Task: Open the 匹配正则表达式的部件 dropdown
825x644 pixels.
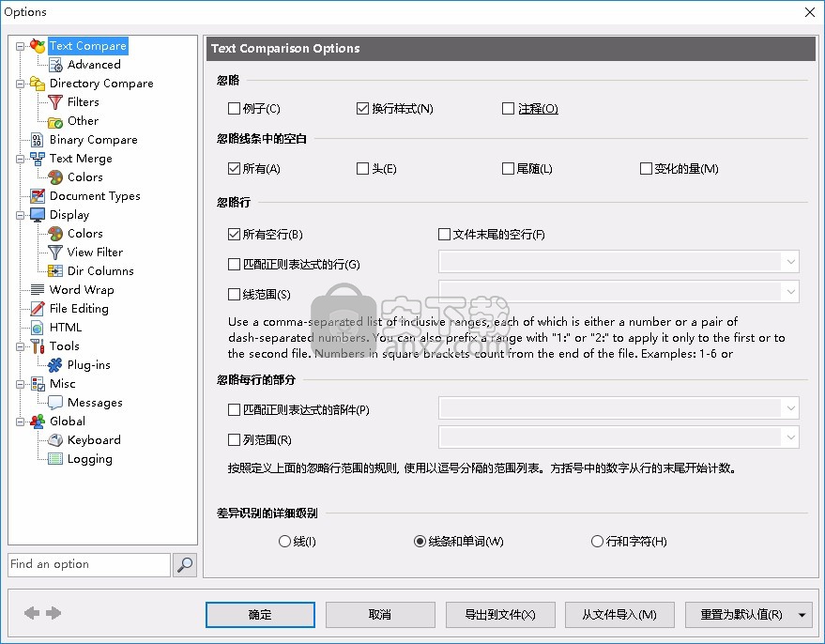Action: [791, 407]
